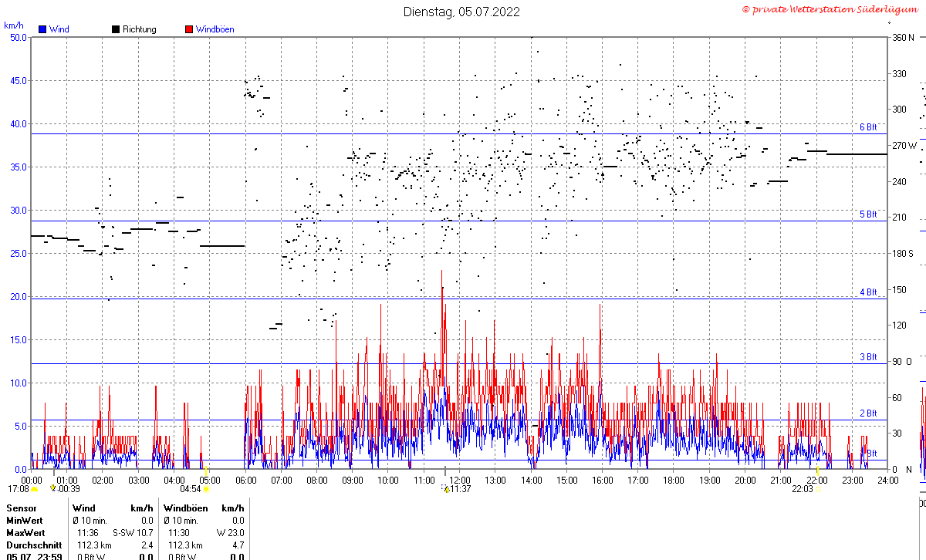Click the 18:00 time axis label
This screenshot has width=926, height=560.
[674, 480]
